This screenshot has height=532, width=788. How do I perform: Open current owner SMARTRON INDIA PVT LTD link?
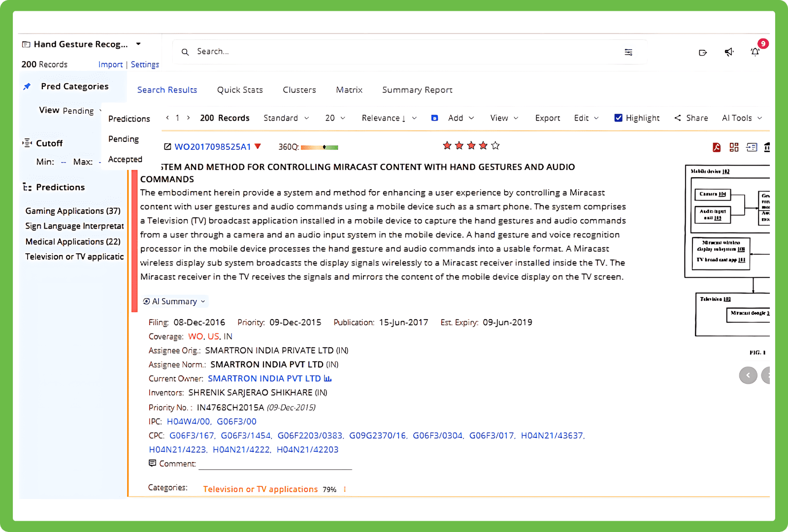[264, 379]
